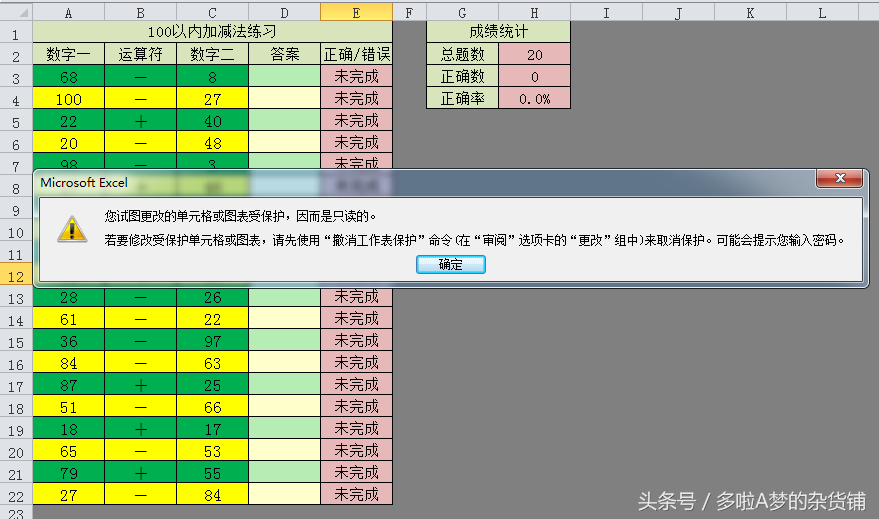Screen dimensions: 879x519
Task: Click 未完成 status cell in row 3
Action: [356, 76]
